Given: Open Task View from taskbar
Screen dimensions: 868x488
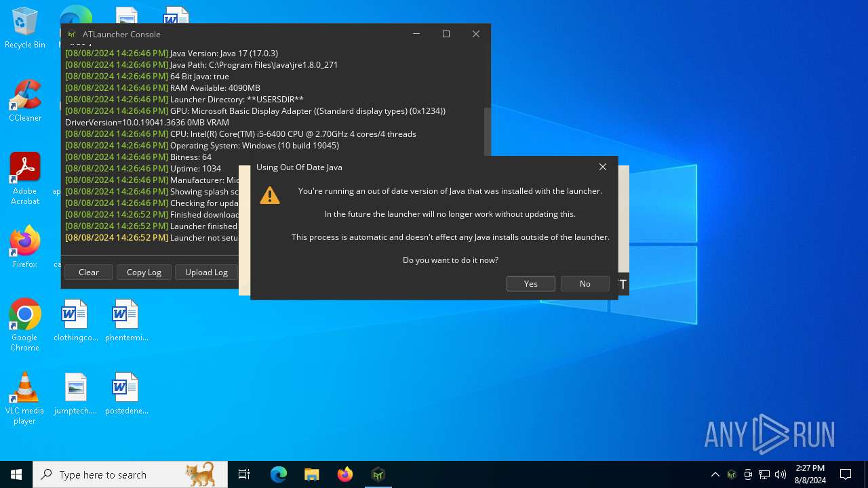Looking at the screenshot, I should (x=244, y=474).
